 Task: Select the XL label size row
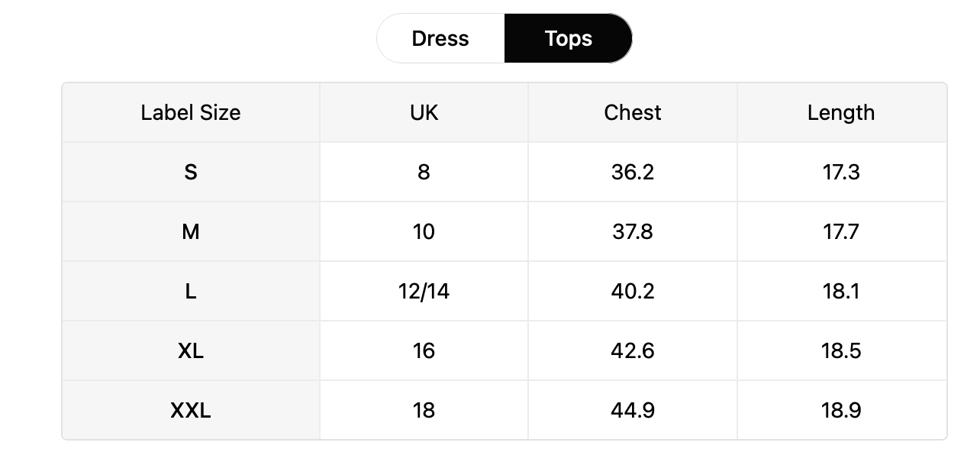pyautogui.click(x=504, y=350)
